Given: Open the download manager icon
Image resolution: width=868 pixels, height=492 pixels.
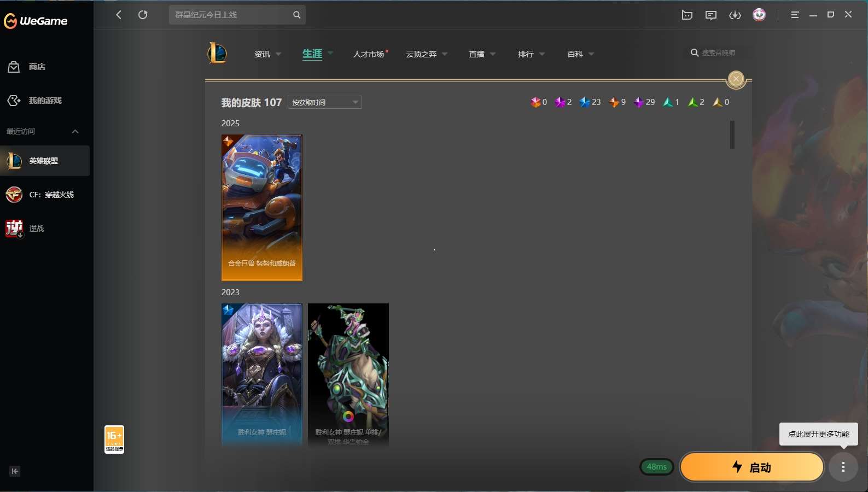Looking at the screenshot, I should click(x=735, y=15).
